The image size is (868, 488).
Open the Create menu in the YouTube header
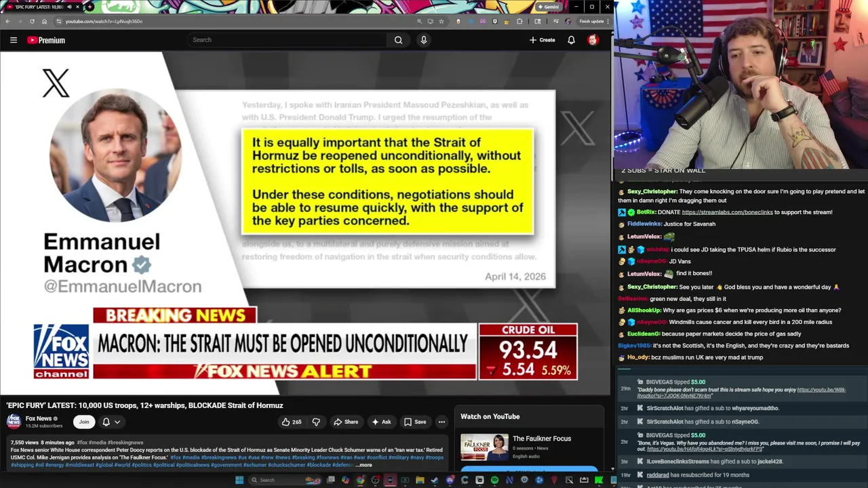pos(542,40)
